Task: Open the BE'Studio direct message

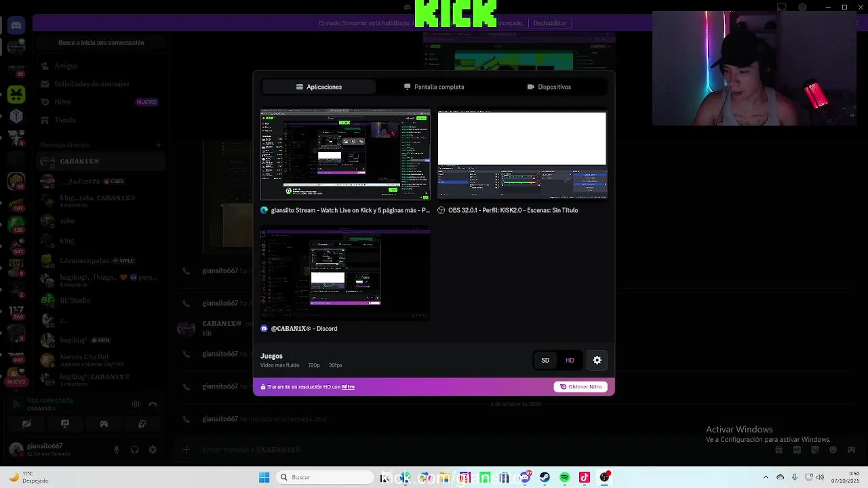Action: click(100, 300)
